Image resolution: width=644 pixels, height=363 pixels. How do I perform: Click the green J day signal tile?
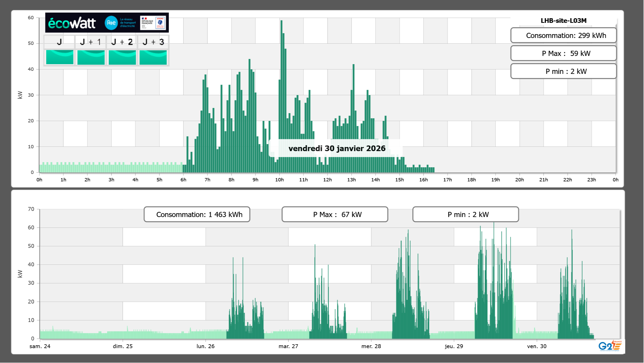coord(60,57)
